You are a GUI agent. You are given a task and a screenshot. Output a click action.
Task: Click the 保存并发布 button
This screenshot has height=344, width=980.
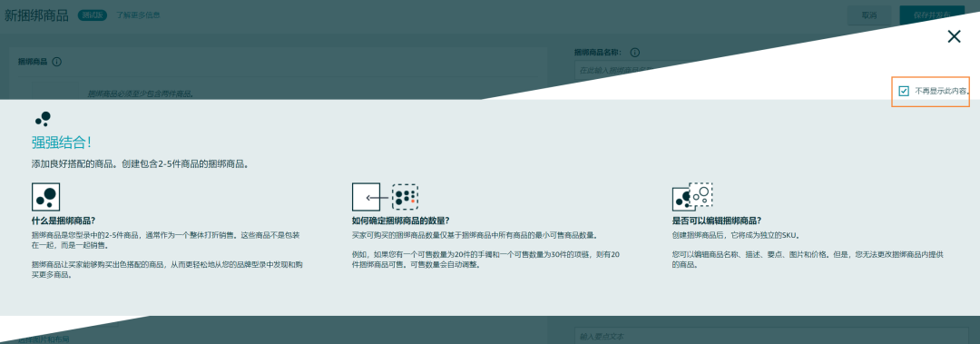[932, 15]
